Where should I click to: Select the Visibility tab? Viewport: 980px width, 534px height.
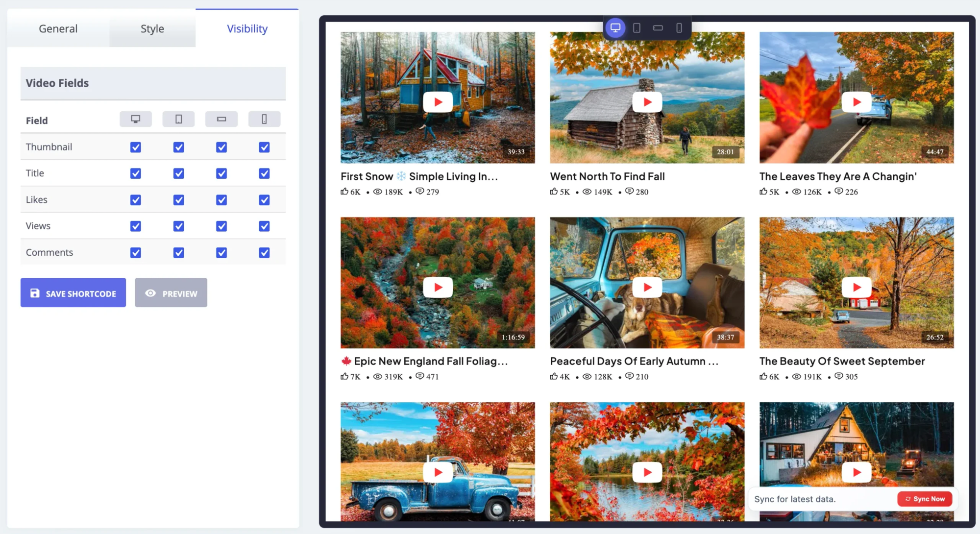coord(247,28)
